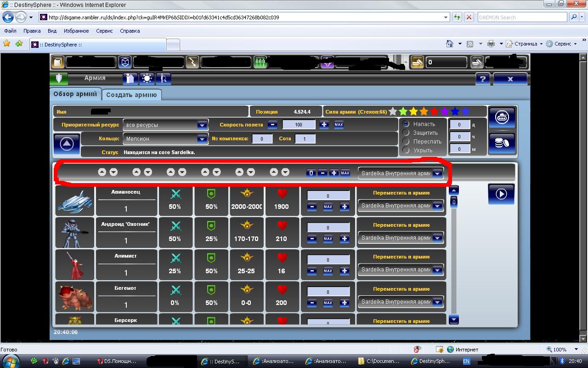The image size is (588, 368).
Task: Click the round up-arrow collapse button
Action: pyautogui.click(x=67, y=144)
